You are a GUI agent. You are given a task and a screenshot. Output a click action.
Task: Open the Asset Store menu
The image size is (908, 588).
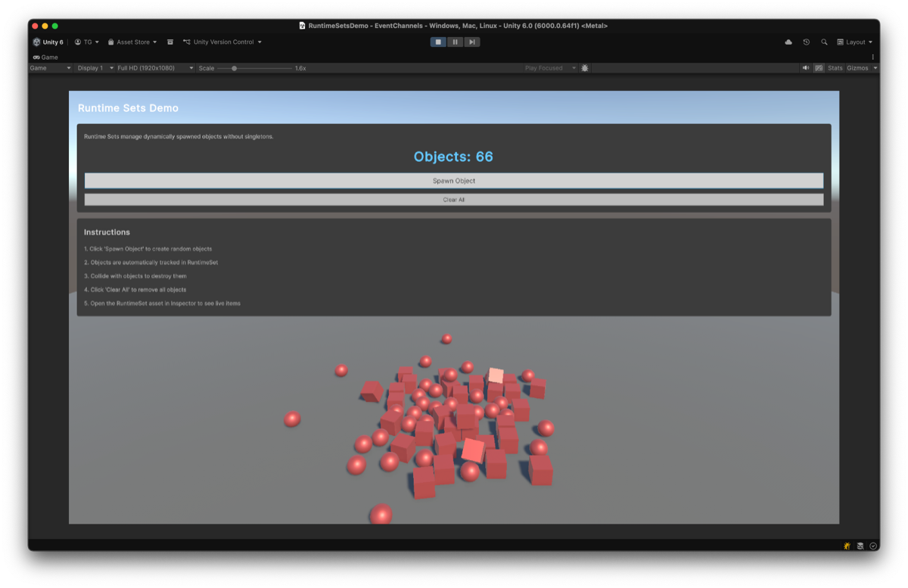(x=131, y=42)
